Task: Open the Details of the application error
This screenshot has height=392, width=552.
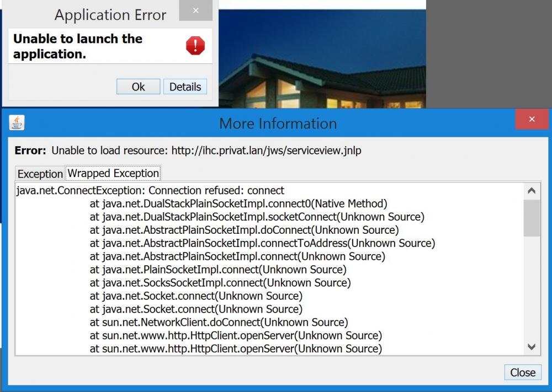Action: coord(185,87)
